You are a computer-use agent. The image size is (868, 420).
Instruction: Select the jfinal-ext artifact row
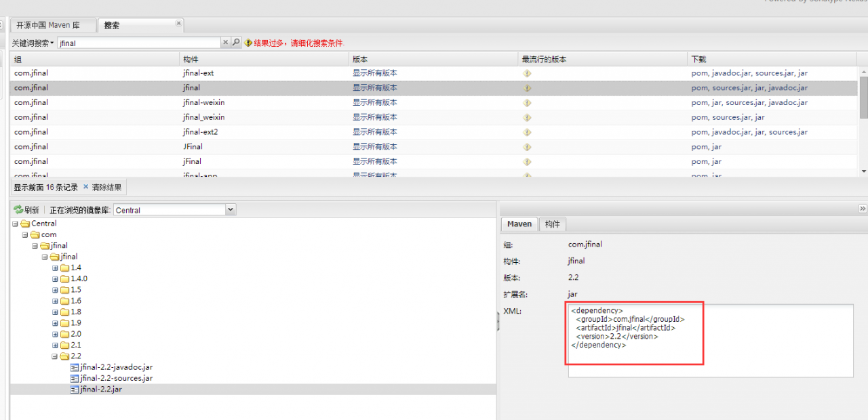(x=434, y=73)
